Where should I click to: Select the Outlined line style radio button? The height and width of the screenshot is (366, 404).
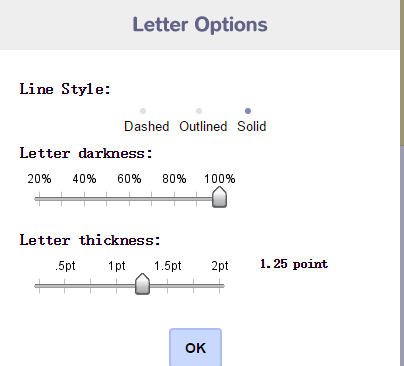(199, 111)
